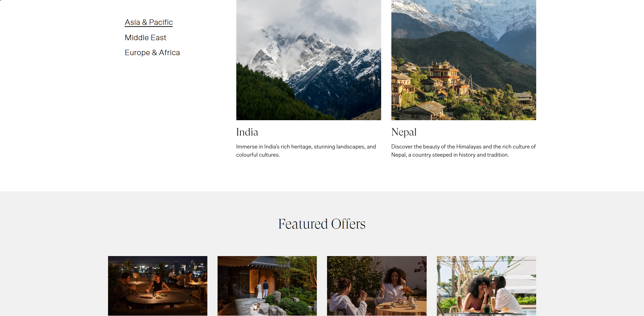Open the Japanese garden entrance offer image
The image size is (644, 316).
click(267, 286)
